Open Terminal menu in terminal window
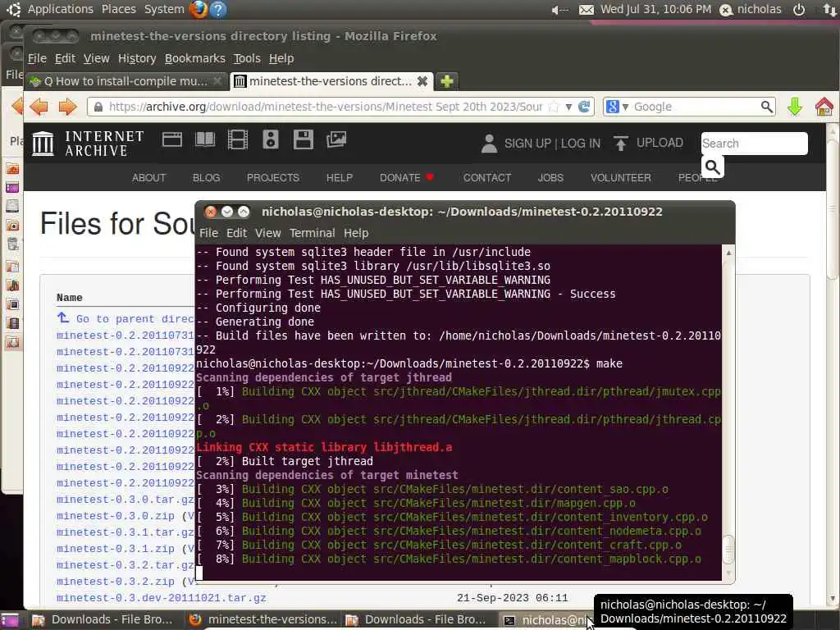The image size is (840, 630). 312,233
